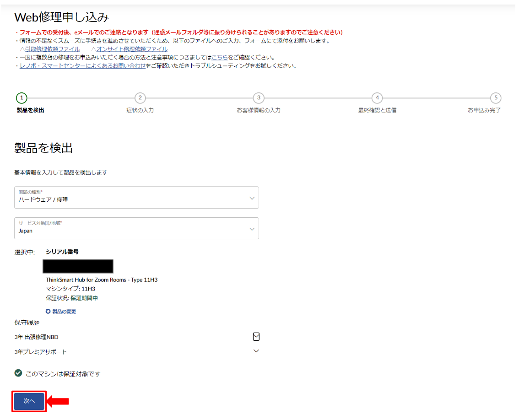Click the refresh icon next to 製品の変更
This screenshot has width=519, height=420.
click(x=48, y=312)
